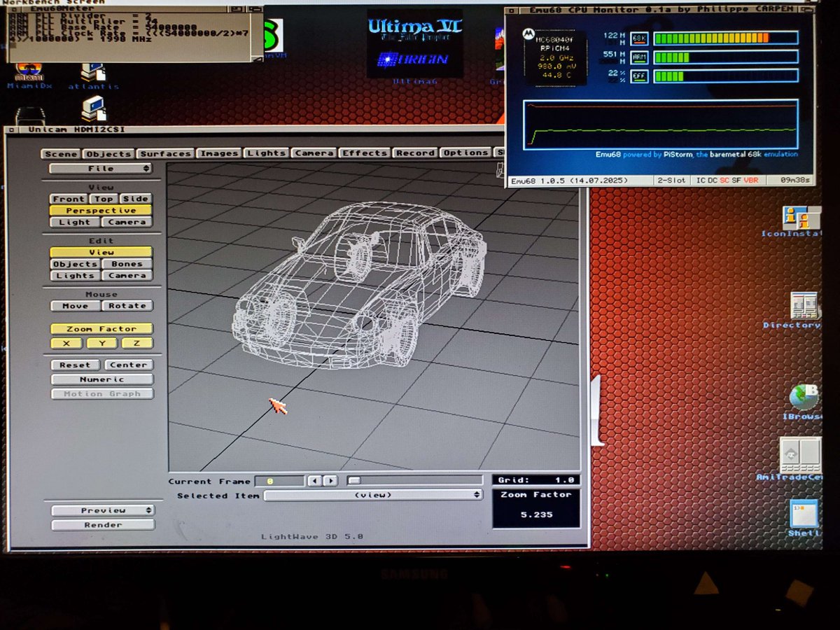This screenshot has width=840, height=630.
Task: Click the 68K indicator in CPU Monitor
Action: click(x=639, y=38)
